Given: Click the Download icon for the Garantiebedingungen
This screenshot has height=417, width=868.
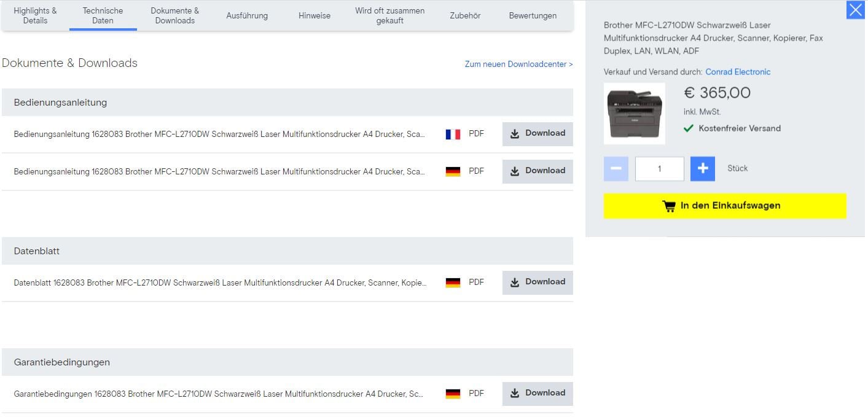Looking at the screenshot, I should (x=514, y=393).
